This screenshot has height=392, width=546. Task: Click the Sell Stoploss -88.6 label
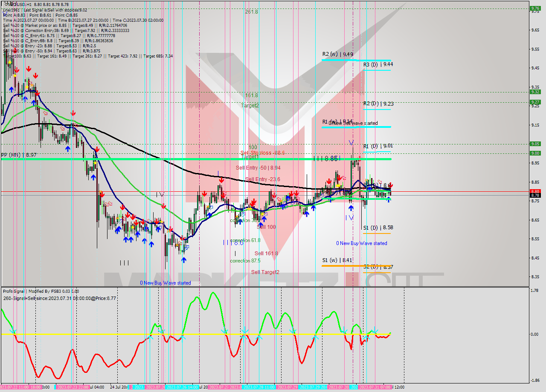(x=262, y=153)
